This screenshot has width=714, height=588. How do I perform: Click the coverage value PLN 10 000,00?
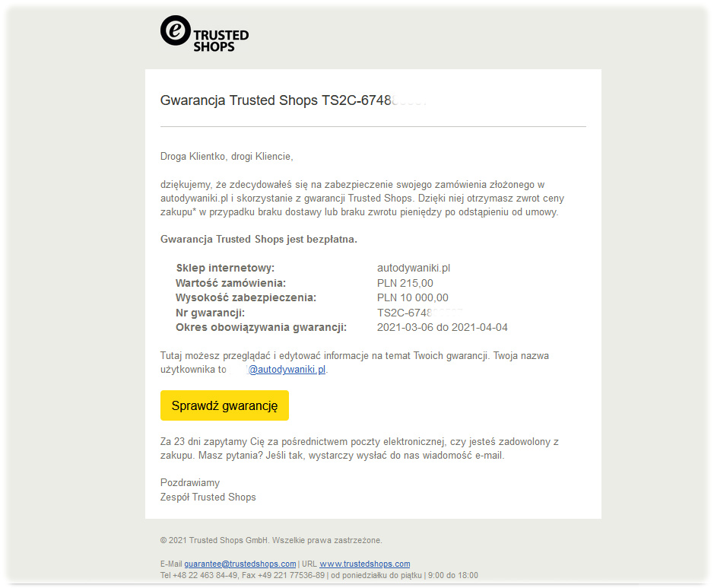pyautogui.click(x=413, y=297)
